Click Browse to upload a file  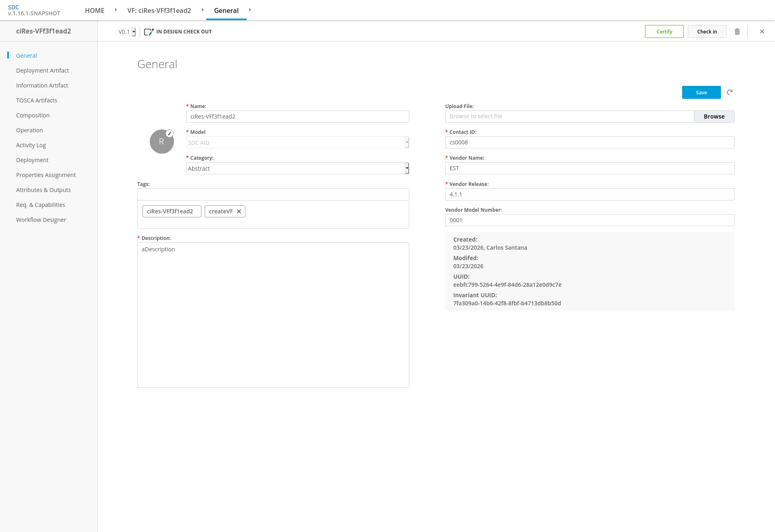(714, 117)
